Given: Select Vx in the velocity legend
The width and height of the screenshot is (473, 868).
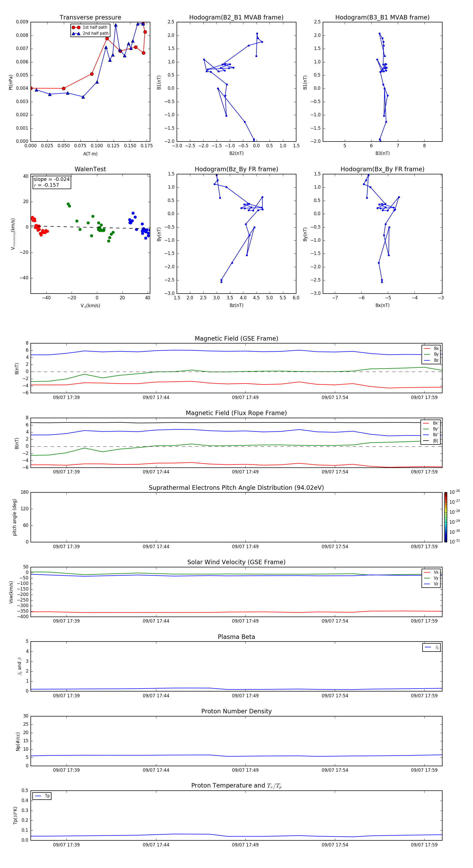Looking at the screenshot, I should pyautogui.click(x=431, y=572).
